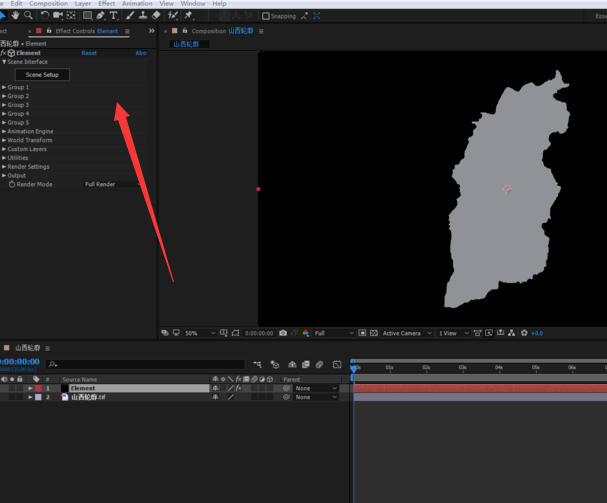Screen dimensions: 607x503
Task: Expand World Transform section
Action: pyautogui.click(x=4, y=140)
